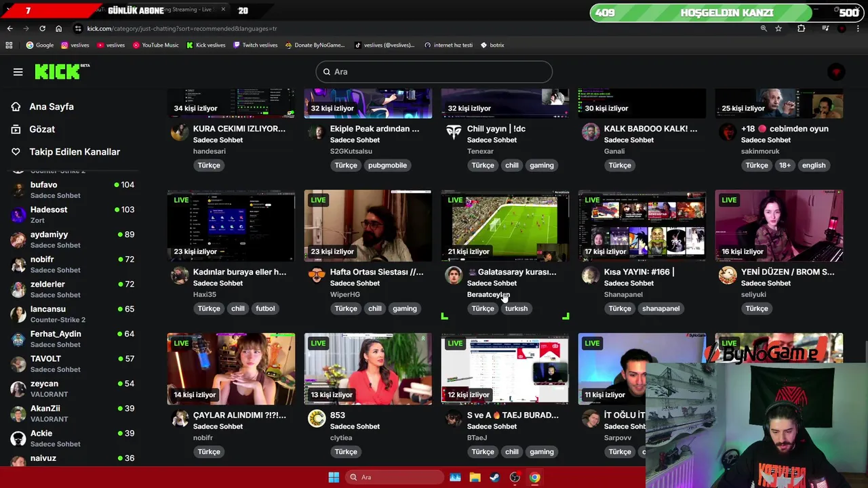This screenshot has width=868, height=488.
Task: Open Chrome from the taskbar
Action: (x=535, y=477)
